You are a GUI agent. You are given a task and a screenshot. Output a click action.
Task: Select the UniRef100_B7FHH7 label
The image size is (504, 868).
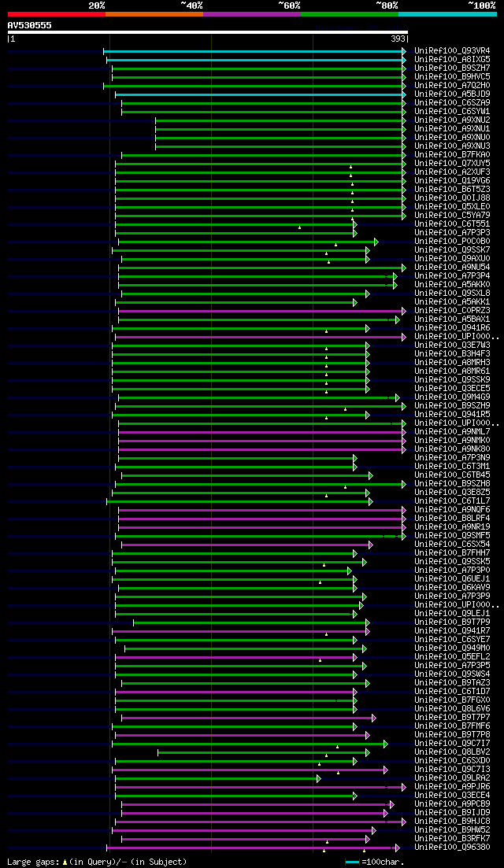pyautogui.click(x=452, y=553)
